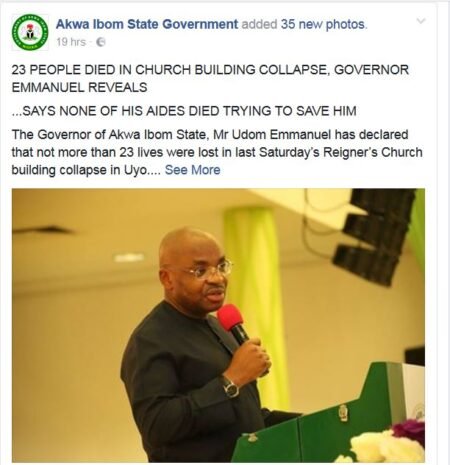Open the governor speaking photo
Image resolution: width=450 pixels, height=465 pixels.
tap(218, 325)
